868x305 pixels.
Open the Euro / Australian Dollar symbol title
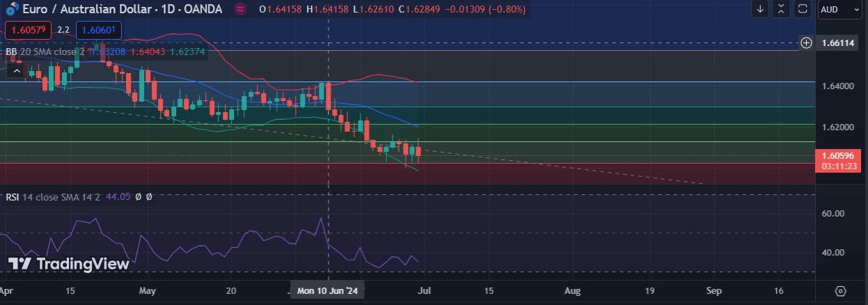123,9
